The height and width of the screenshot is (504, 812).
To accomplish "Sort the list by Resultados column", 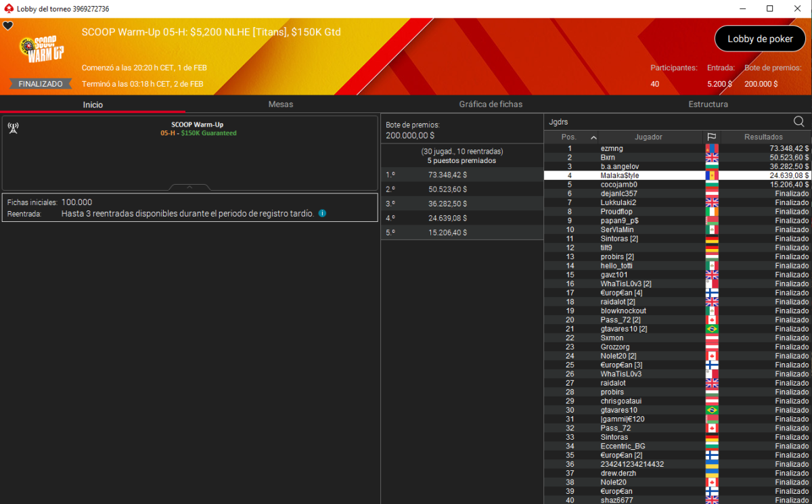I will tap(763, 137).
